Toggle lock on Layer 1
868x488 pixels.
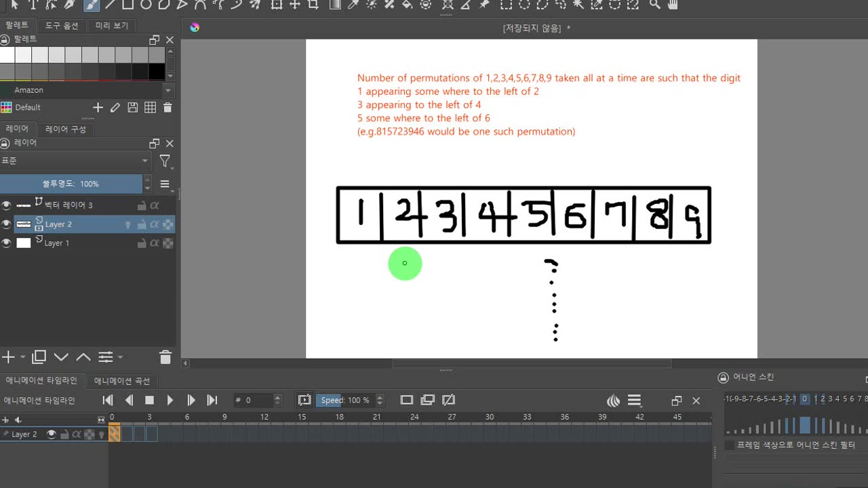coord(142,243)
